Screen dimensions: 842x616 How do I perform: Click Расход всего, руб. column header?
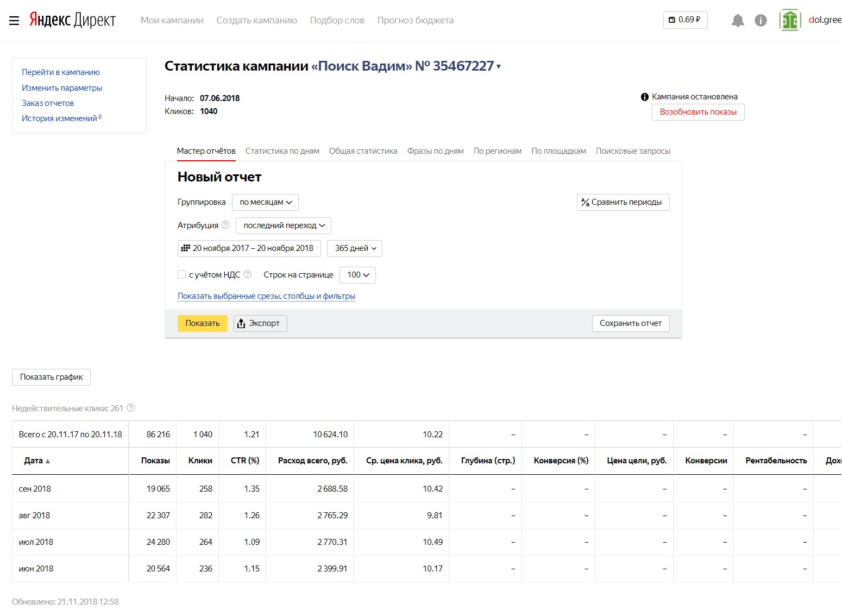coord(313,461)
